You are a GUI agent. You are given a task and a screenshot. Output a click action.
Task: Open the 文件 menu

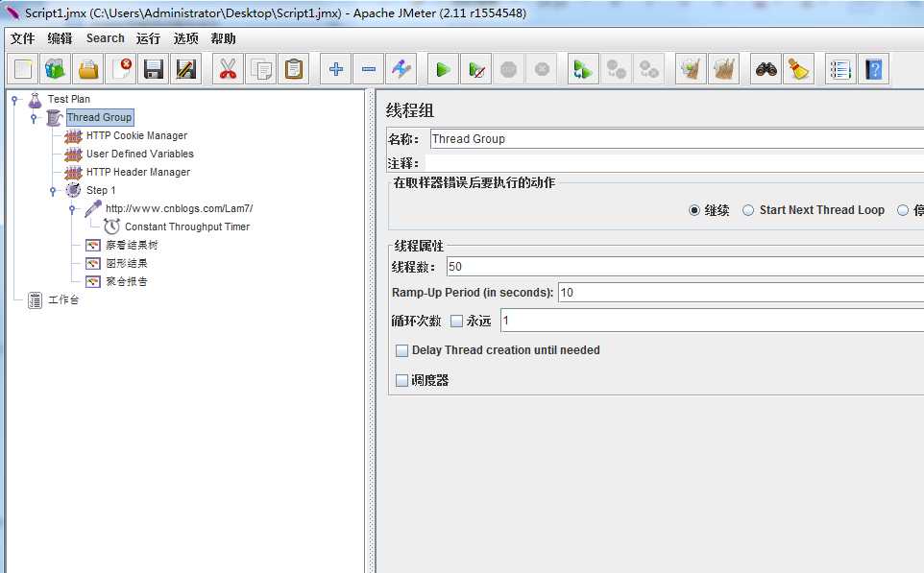pyautogui.click(x=22, y=38)
